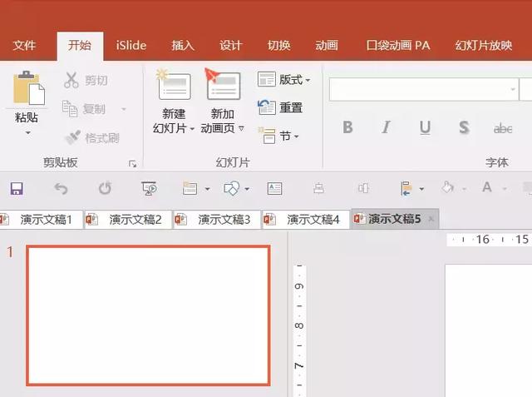Click the shape fill bucket icon

tap(447, 188)
